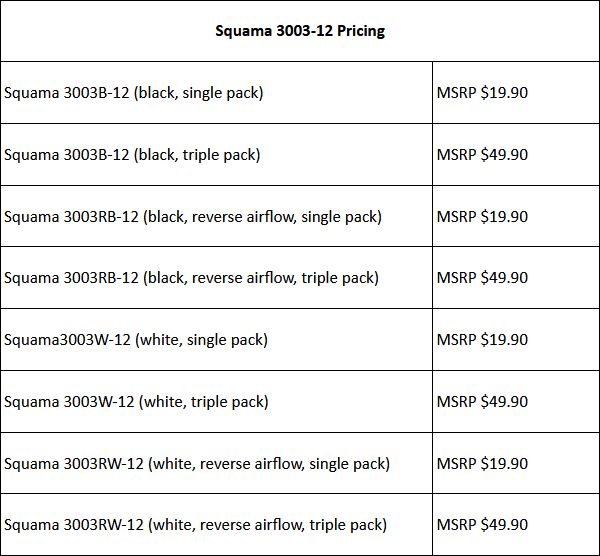Click the word Pricing in the title
The width and height of the screenshot is (600, 556).
(x=361, y=31)
